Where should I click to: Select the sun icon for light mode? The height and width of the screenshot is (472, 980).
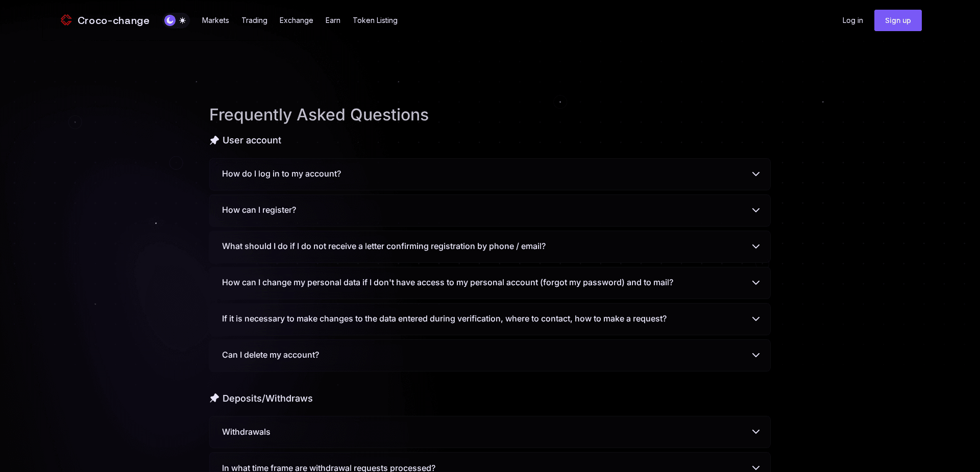(183, 20)
